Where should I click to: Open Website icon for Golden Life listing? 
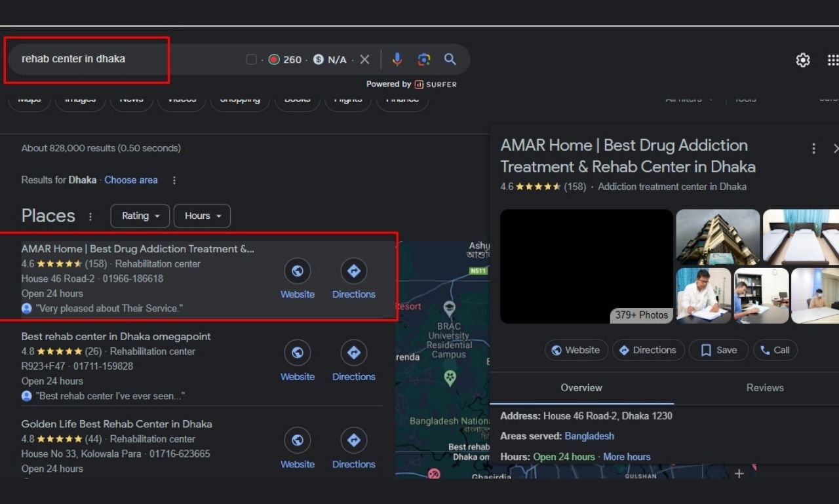(x=298, y=440)
